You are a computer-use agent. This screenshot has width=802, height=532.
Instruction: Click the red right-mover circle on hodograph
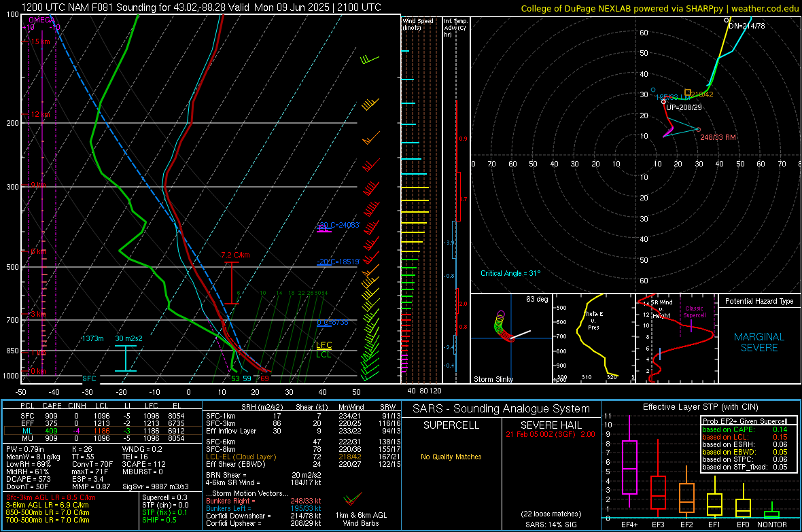699,130
